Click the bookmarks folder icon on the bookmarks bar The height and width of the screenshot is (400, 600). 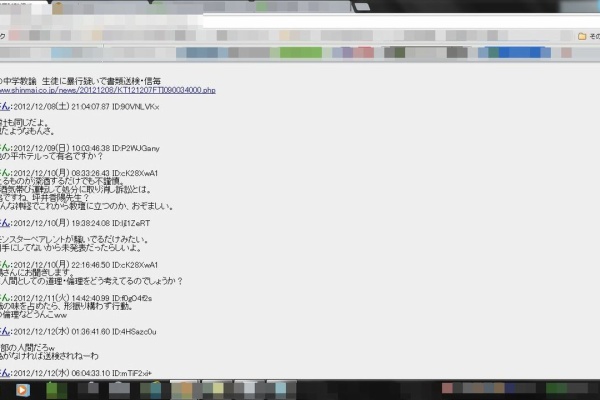tap(582, 36)
